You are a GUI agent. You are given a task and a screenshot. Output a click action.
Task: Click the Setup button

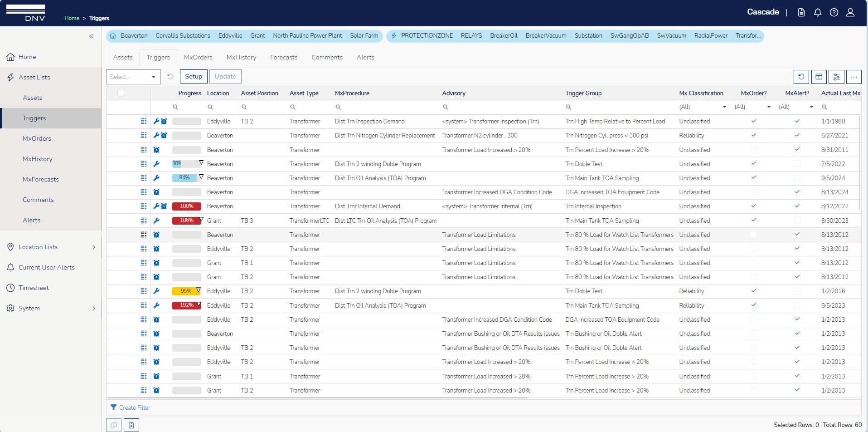click(x=194, y=77)
